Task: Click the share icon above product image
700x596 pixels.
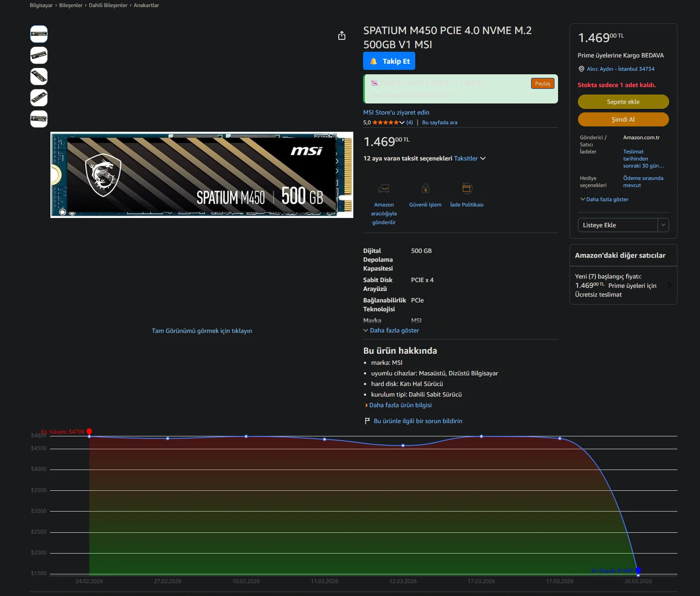Action: (x=342, y=36)
